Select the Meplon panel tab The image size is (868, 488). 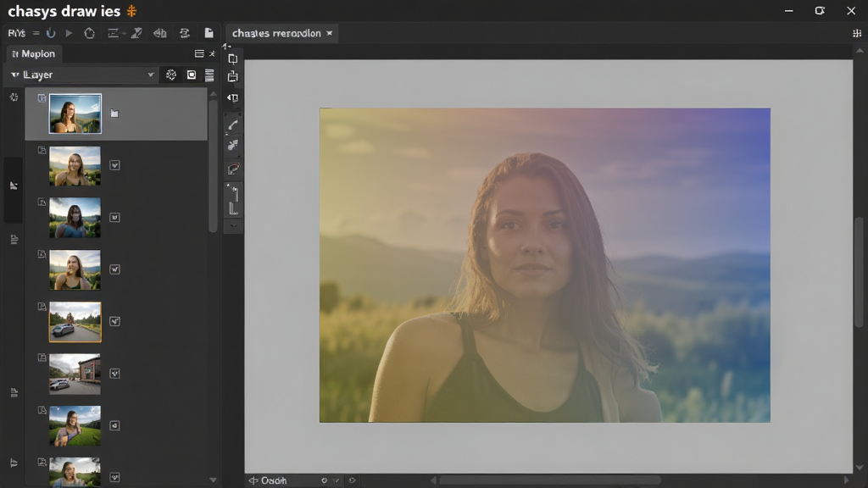(33, 53)
